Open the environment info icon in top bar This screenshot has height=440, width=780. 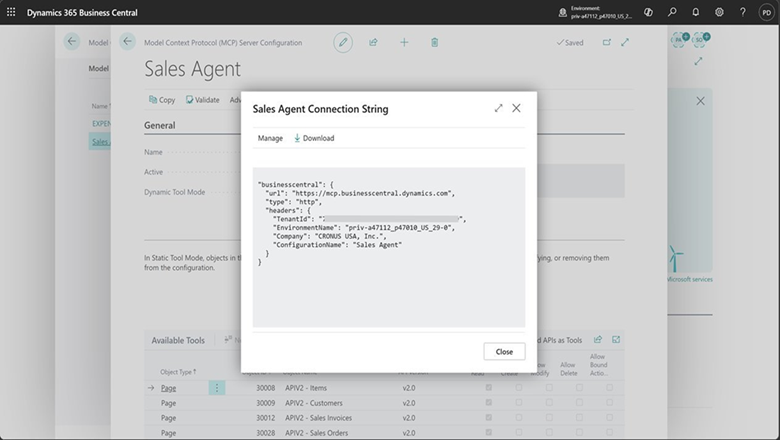pyautogui.click(x=563, y=12)
